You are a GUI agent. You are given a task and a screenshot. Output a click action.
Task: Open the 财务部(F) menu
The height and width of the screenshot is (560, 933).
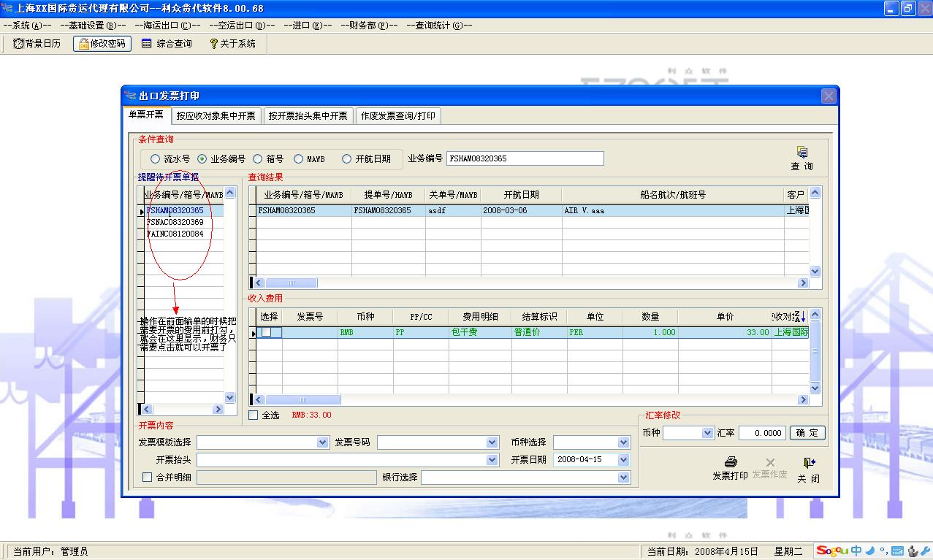[x=369, y=26]
